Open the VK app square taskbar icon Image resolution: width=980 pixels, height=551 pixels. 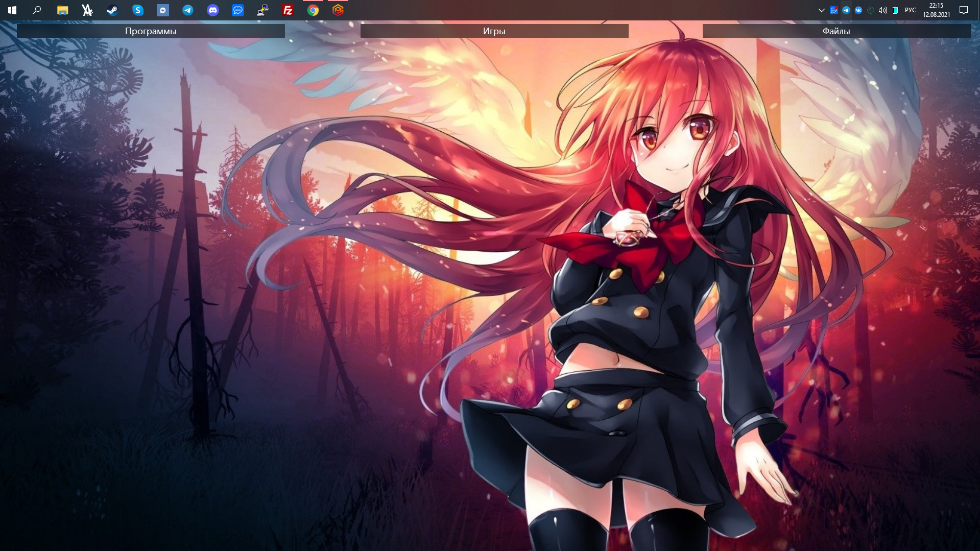coord(163,10)
